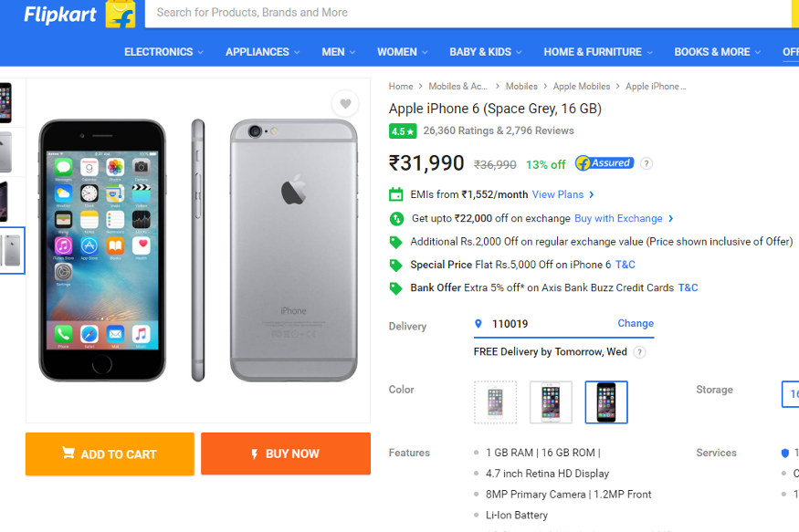Open the APPLIANCES category dropdown

pyautogui.click(x=260, y=52)
